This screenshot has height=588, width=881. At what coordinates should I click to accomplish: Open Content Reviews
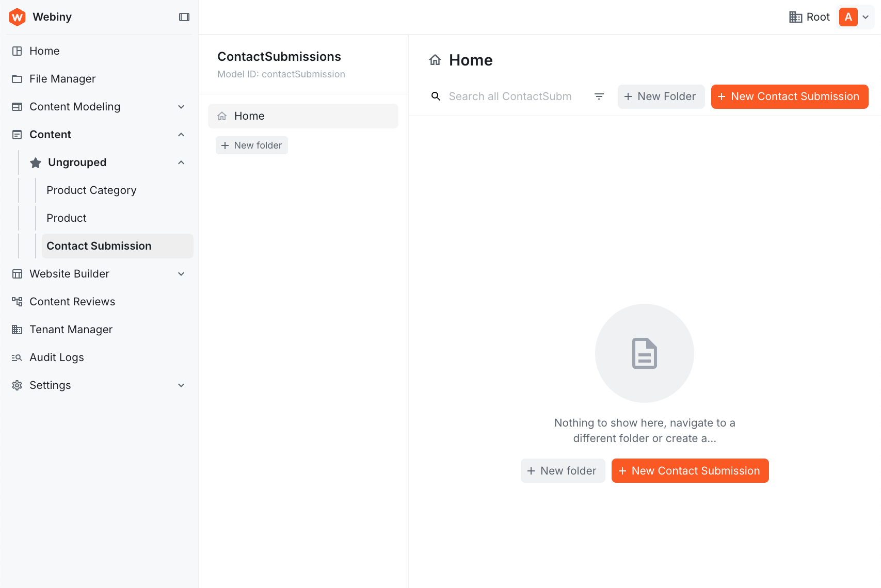(72, 301)
